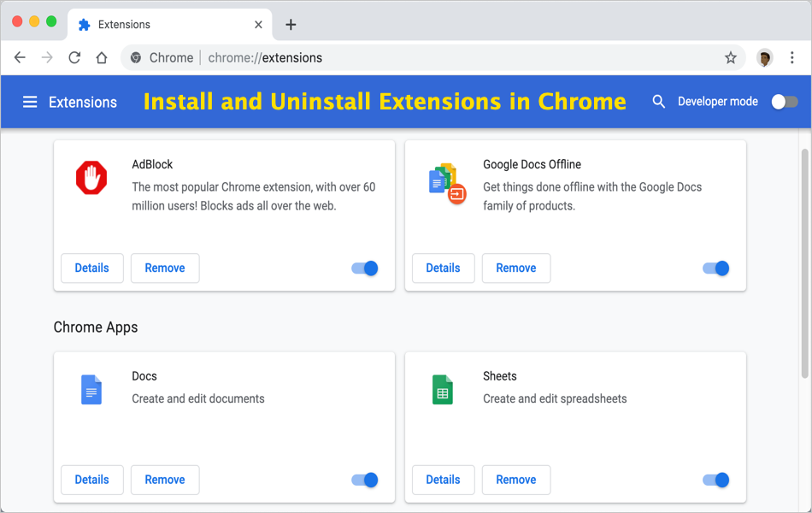Maximize the window with the green button
This screenshot has width=812, height=513.
(51, 21)
